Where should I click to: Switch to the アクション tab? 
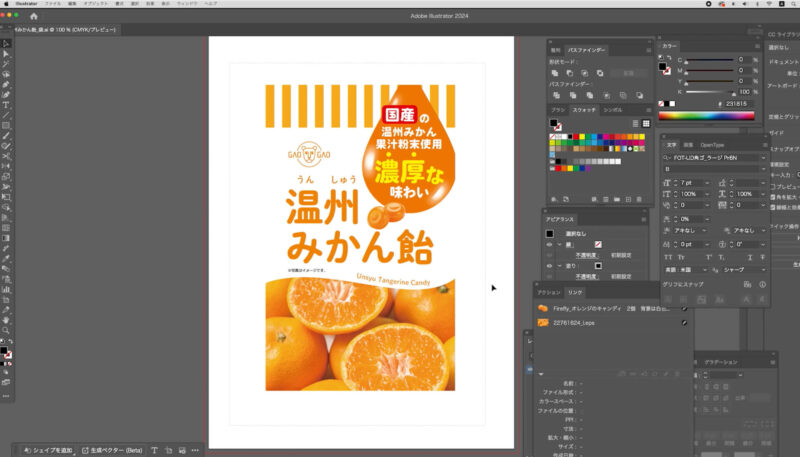click(549, 293)
